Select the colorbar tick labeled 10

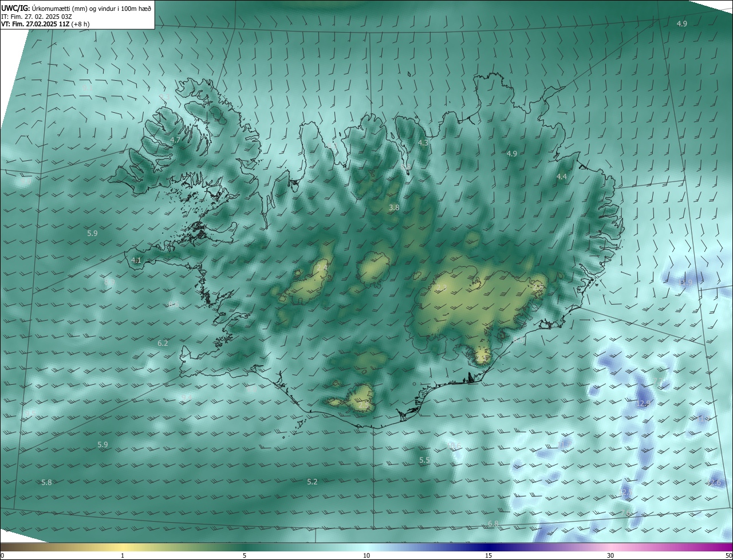(366, 555)
